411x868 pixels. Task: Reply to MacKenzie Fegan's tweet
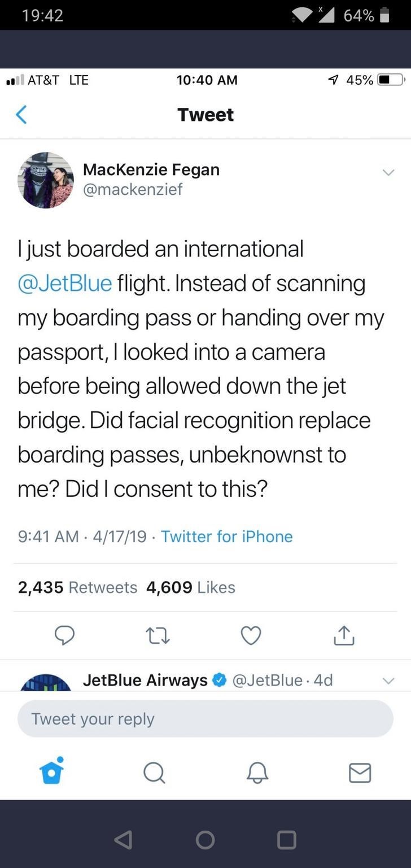65,636
